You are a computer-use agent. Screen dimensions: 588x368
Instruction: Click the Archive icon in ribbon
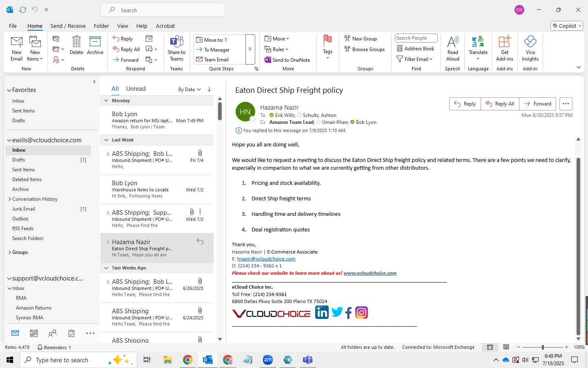[95, 45]
